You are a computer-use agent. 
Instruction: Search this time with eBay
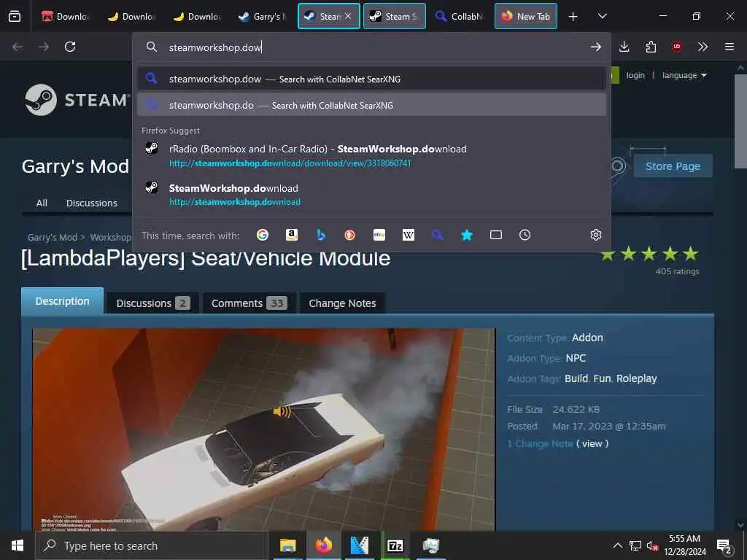tap(379, 235)
